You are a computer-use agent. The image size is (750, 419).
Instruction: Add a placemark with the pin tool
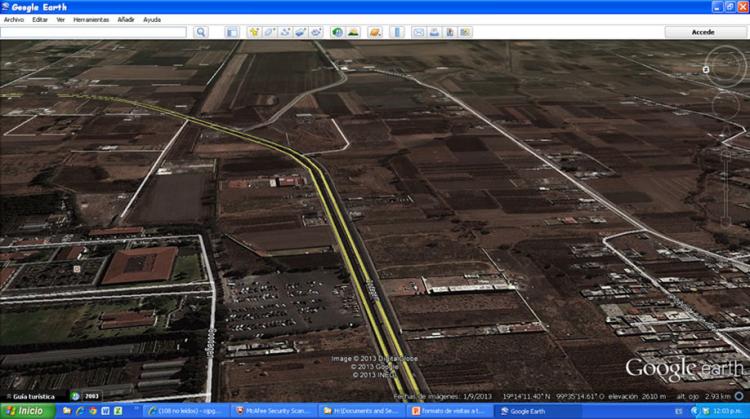(x=254, y=32)
